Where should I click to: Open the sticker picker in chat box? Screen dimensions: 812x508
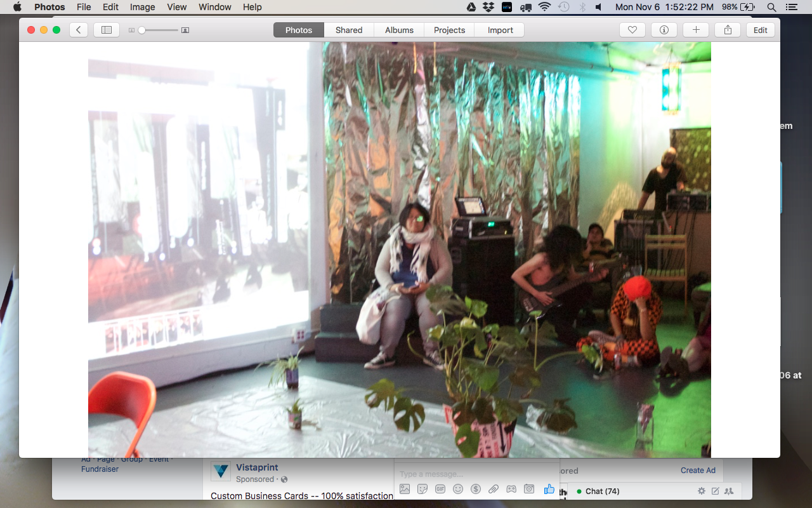click(x=422, y=489)
